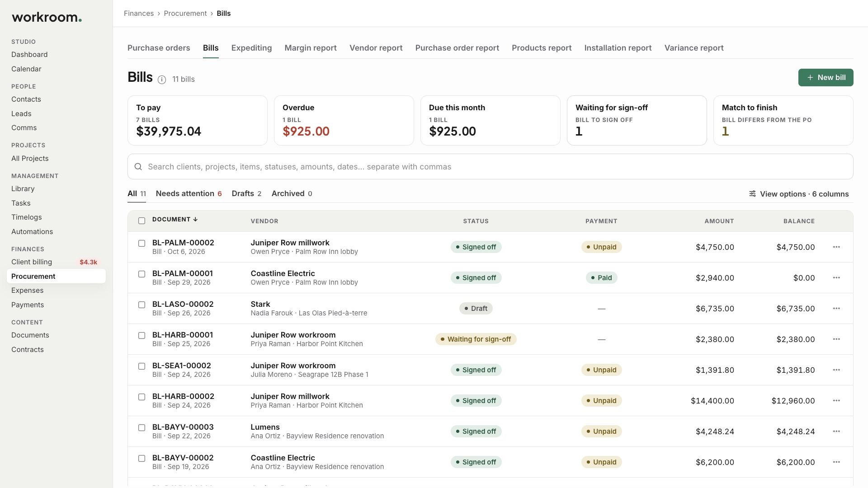This screenshot has width=868, height=488.
Task: Open Procurement in the breadcrumb
Action: click(x=185, y=14)
